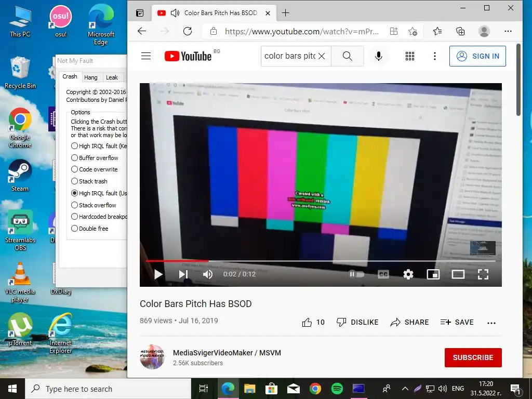This screenshot has height=399, width=532.
Task: Go back in the Edge browser
Action: pyautogui.click(x=142, y=31)
